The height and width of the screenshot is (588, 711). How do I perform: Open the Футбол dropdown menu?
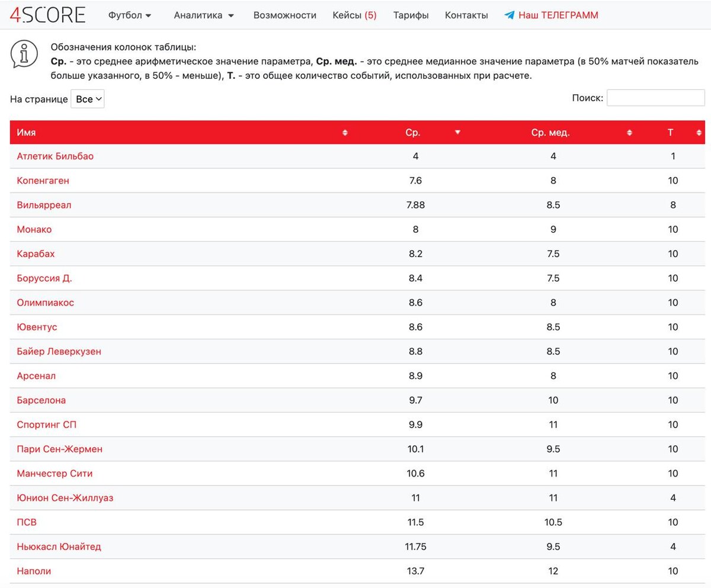[x=130, y=15]
